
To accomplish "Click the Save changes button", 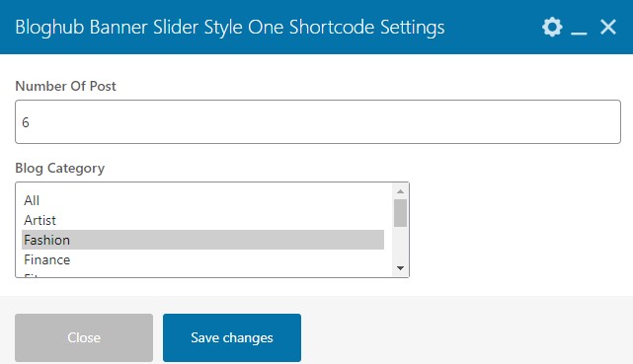I will click(x=232, y=337).
